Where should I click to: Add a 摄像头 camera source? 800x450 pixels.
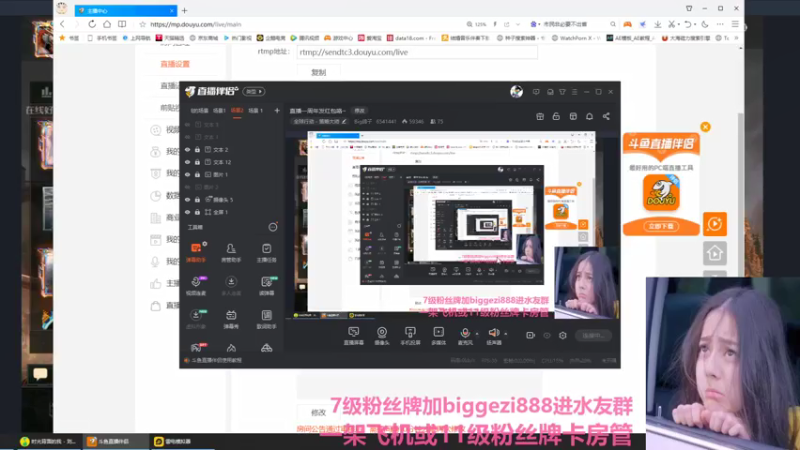(x=382, y=336)
